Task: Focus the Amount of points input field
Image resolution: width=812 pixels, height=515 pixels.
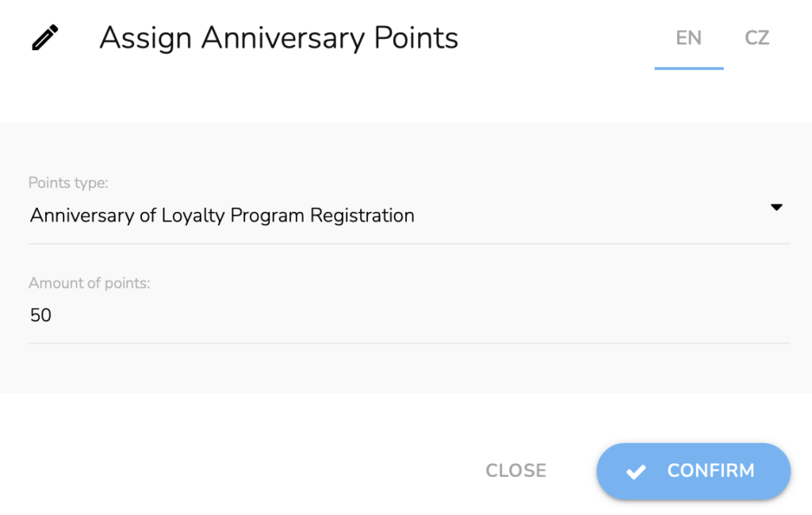Action: pos(409,315)
